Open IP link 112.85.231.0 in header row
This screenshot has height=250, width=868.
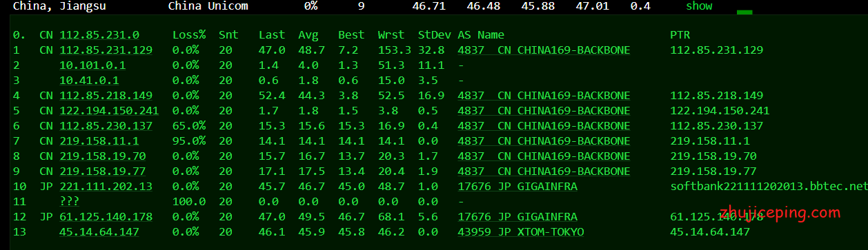99,34
